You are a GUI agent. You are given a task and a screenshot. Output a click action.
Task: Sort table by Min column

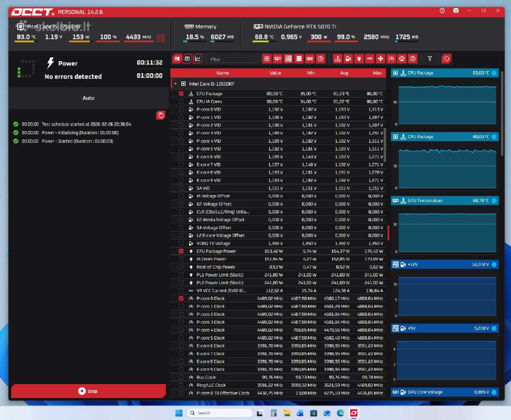pos(311,73)
